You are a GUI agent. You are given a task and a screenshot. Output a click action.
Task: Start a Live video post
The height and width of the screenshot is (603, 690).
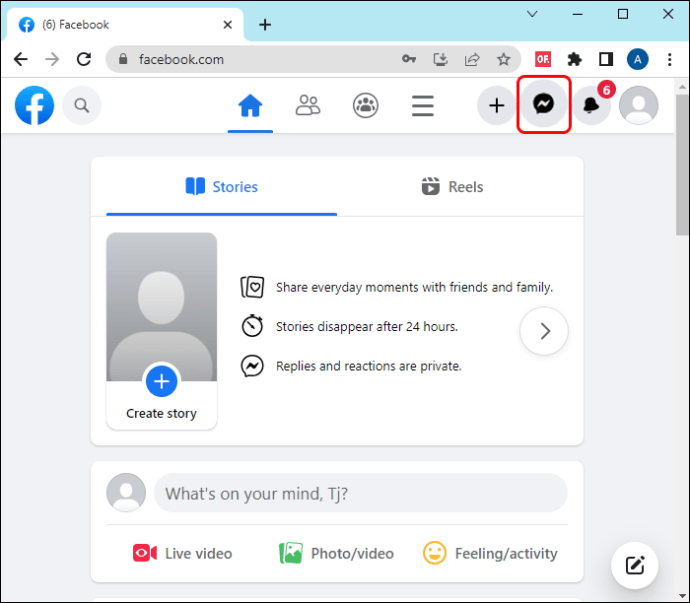pyautogui.click(x=182, y=553)
